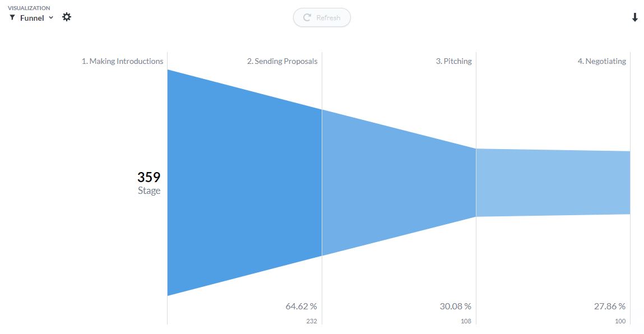Click the Refresh button
The height and width of the screenshot is (334, 644).
(x=322, y=18)
